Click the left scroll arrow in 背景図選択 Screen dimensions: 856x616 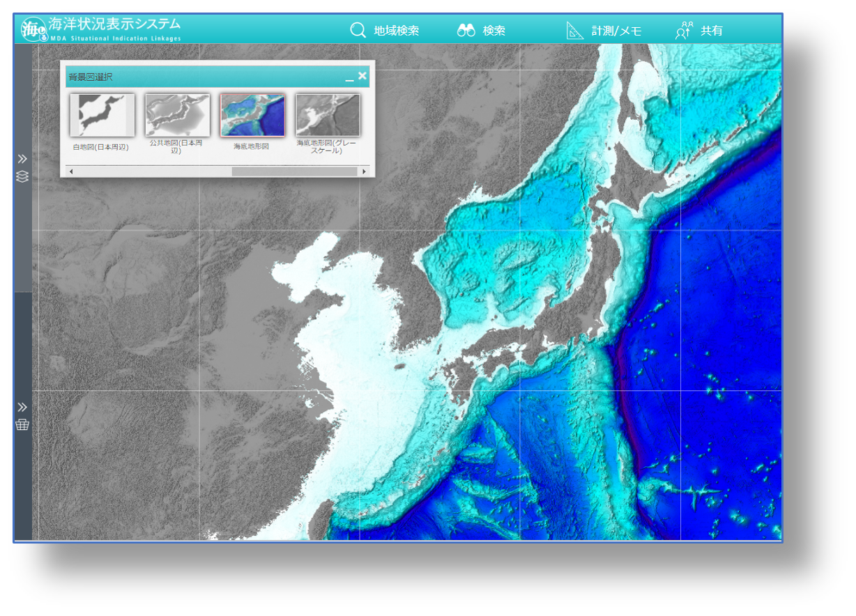click(x=70, y=171)
